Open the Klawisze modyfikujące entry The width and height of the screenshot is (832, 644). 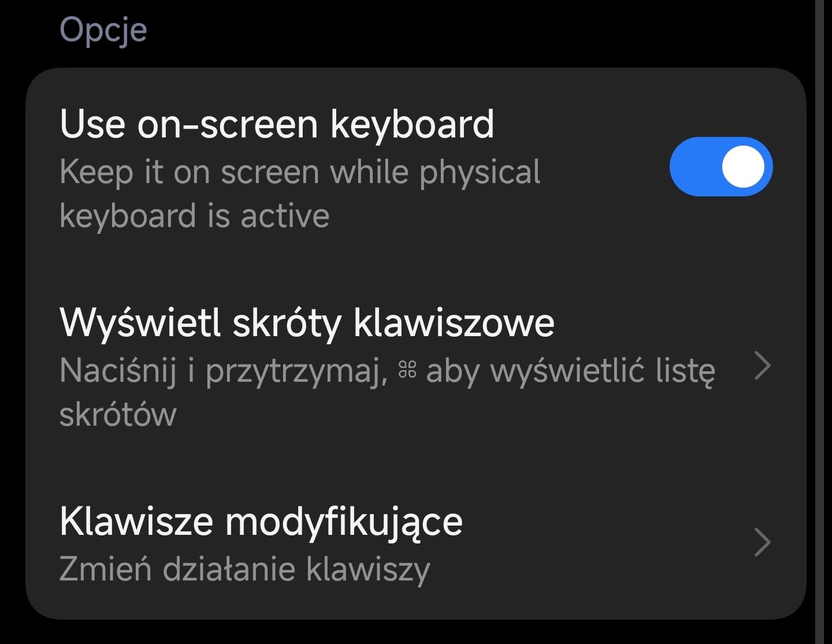261,522
